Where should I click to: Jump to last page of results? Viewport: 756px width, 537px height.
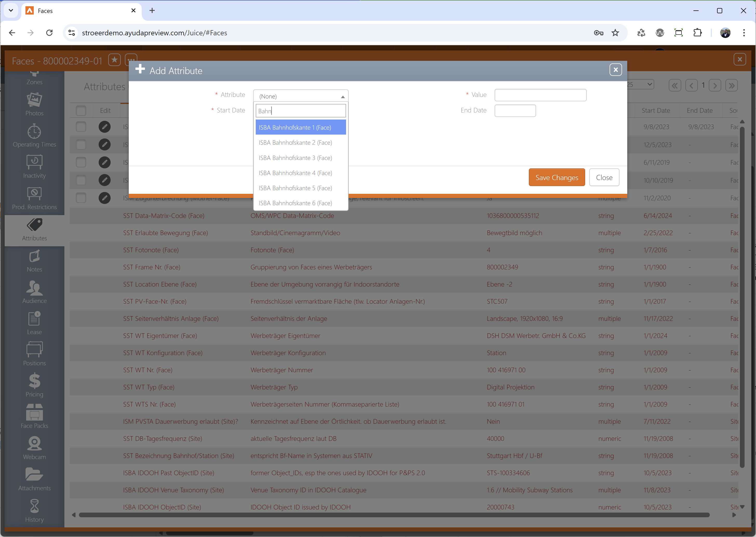tap(732, 86)
